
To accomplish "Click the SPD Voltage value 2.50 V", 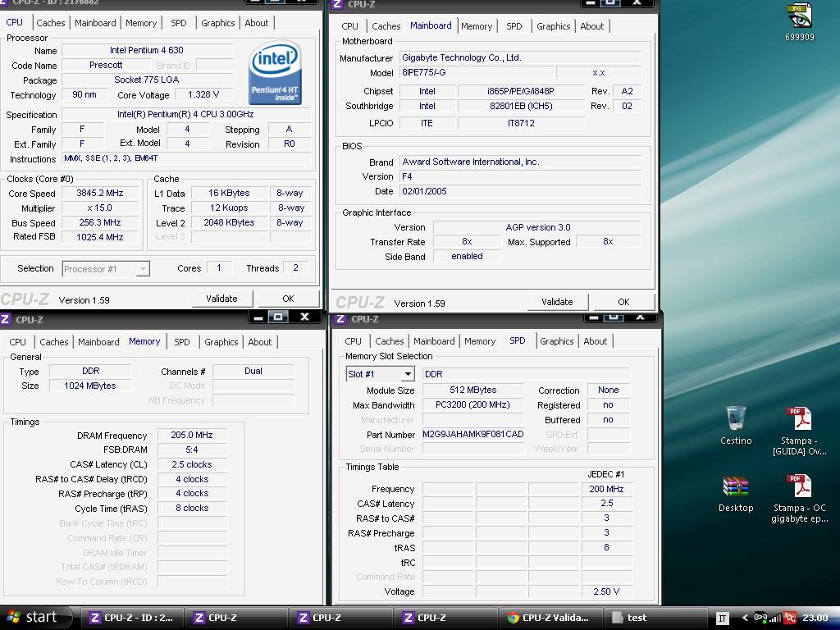I will [x=606, y=591].
